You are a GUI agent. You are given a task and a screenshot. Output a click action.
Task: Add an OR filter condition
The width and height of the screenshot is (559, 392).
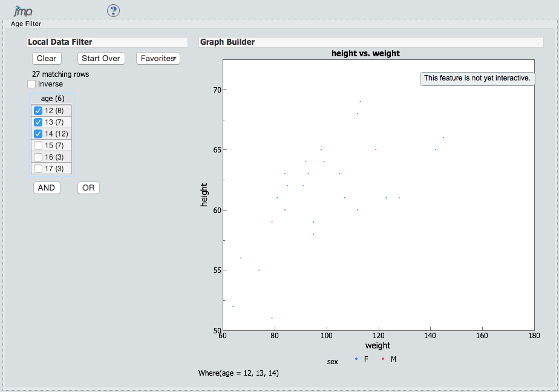tap(88, 188)
